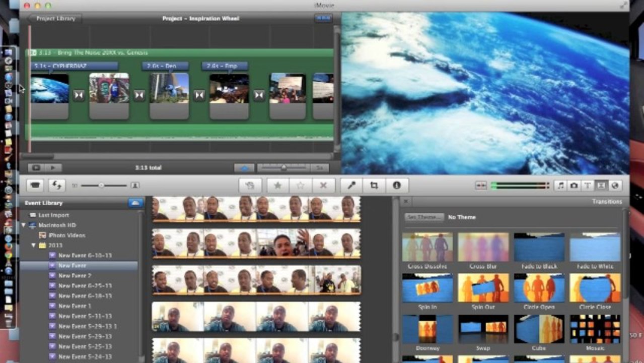Image resolution: width=644 pixels, height=363 pixels.
Task: Click the Set Theme button
Action: click(x=424, y=217)
